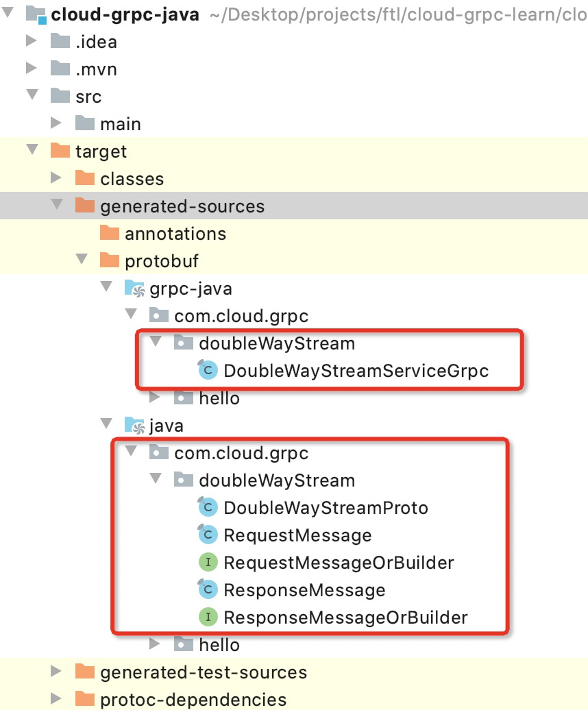588x710 pixels.
Task: Click the orange target folder icon
Action: tap(60, 151)
